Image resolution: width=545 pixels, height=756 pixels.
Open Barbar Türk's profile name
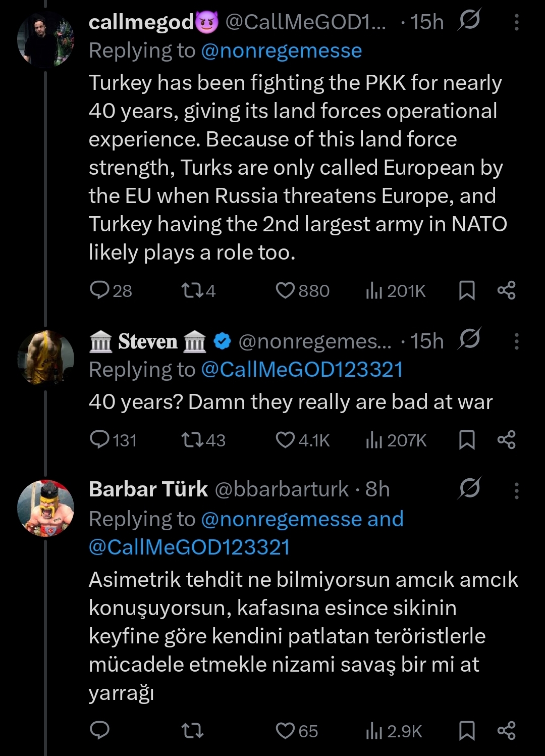(148, 489)
